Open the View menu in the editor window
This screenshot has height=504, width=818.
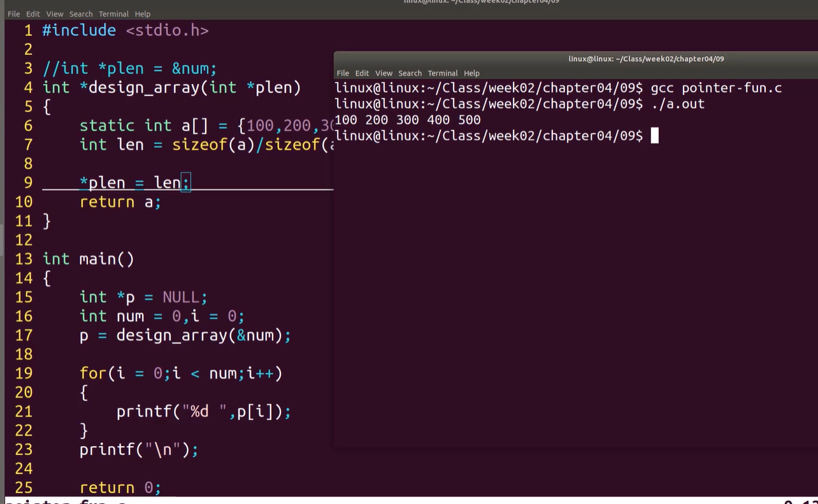point(55,14)
